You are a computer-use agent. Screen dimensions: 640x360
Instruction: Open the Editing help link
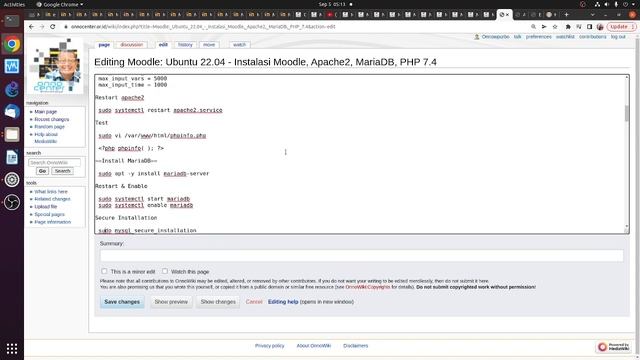283,302
